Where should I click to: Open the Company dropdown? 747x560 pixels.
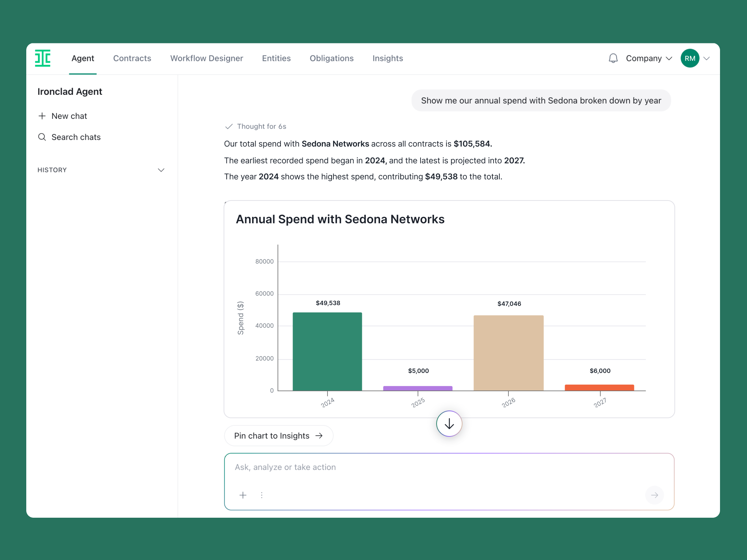tap(649, 58)
